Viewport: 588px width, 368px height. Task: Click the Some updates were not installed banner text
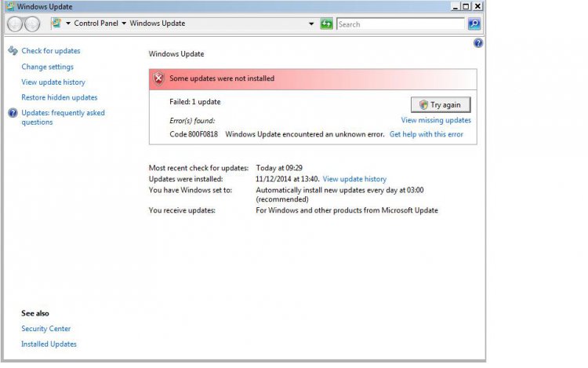click(x=222, y=78)
